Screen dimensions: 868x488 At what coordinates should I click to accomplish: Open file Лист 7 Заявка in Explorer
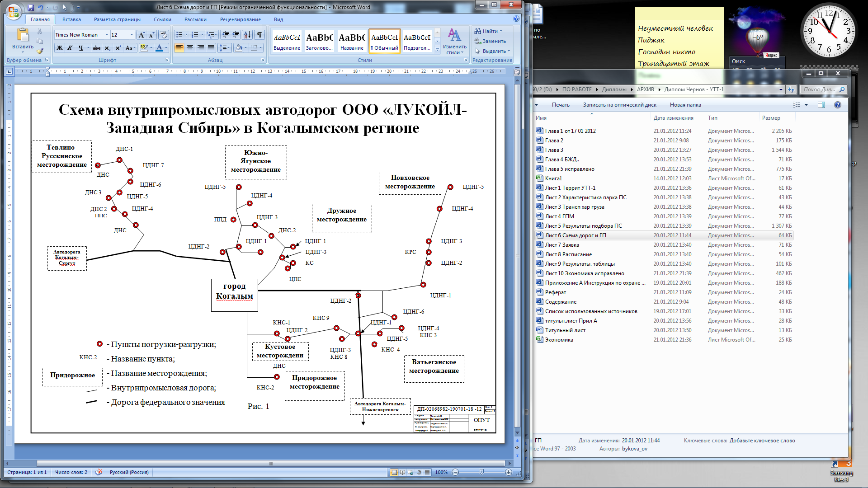[561, 245]
